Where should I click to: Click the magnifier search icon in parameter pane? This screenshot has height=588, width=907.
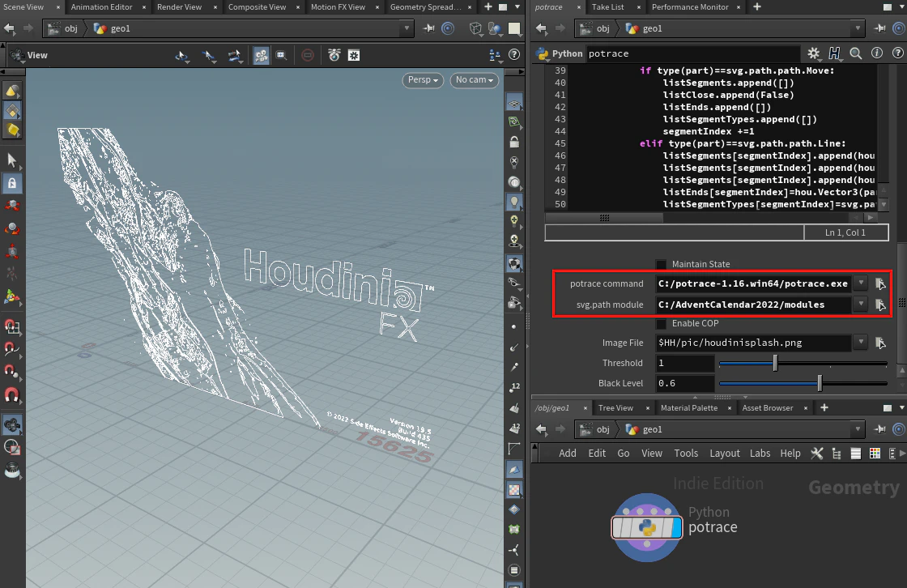point(855,53)
